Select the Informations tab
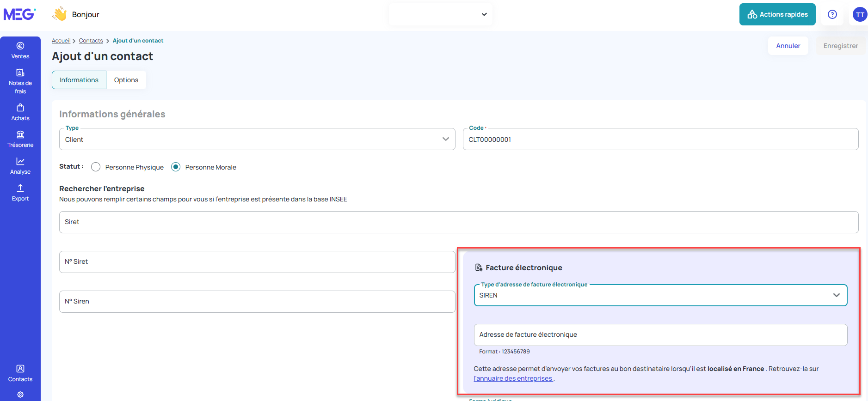The width and height of the screenshot is (868, 401). 79,80
